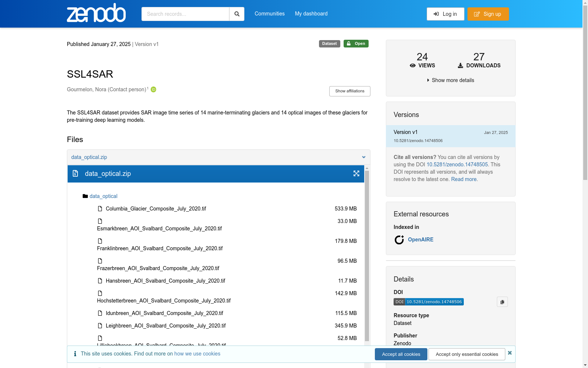Click file icon beside Hansbreen_AOI_Svalbard_Composite_July_2020.tif
This screenshot has height=368, width=588.
point(100,281)
